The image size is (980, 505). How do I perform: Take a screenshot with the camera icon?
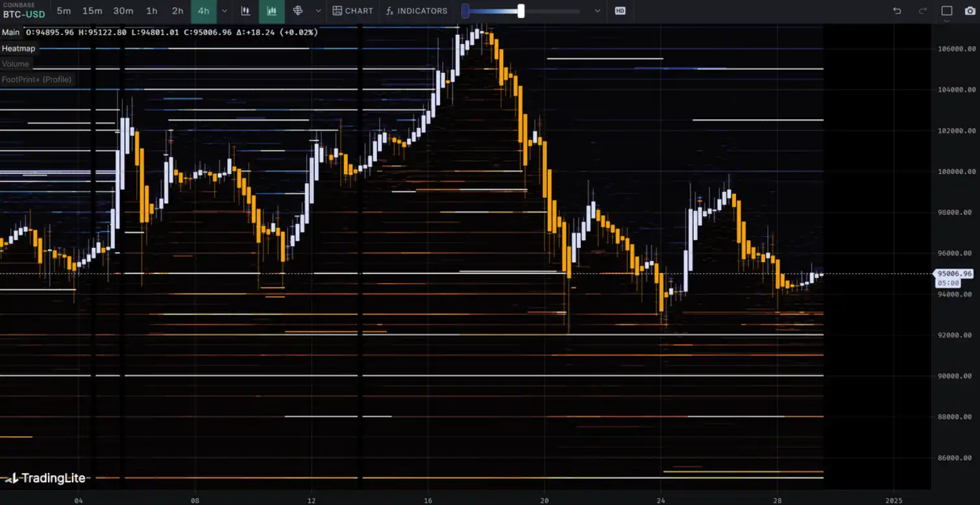pos(970,11)
